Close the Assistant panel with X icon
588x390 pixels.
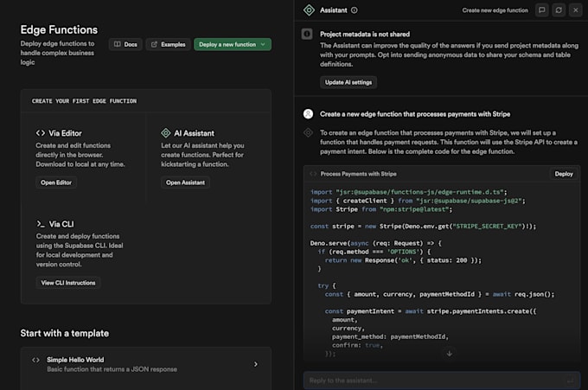tap(576, 10)
